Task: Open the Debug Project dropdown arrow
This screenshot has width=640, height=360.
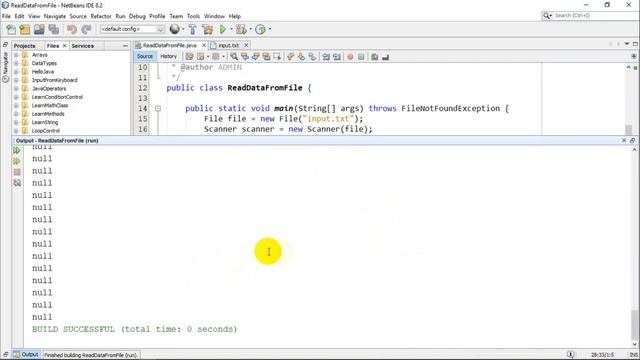Action: 251,29
